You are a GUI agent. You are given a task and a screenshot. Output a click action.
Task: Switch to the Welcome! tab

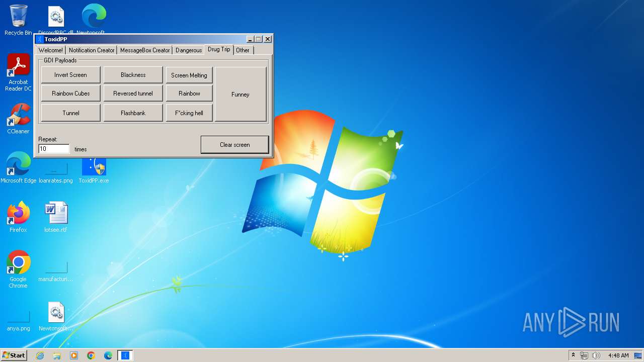[51, 50]
